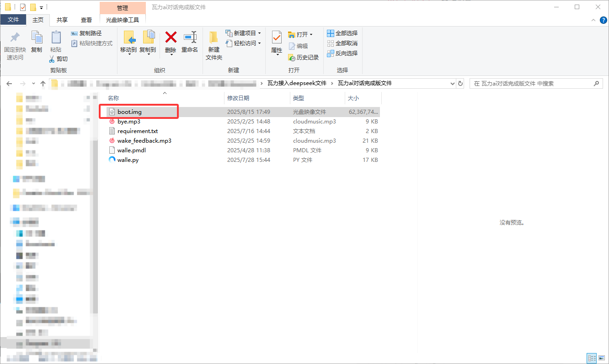Open the New item dropdown
The image size is (609, 364).
259,33
